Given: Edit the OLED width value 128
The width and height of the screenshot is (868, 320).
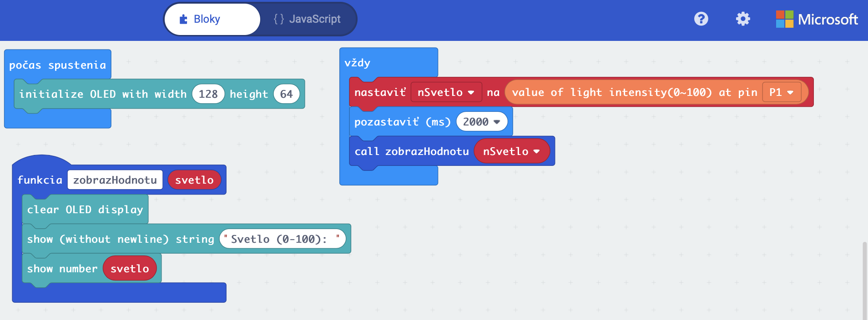Looking at the screenshot, I should click(208, 94).
